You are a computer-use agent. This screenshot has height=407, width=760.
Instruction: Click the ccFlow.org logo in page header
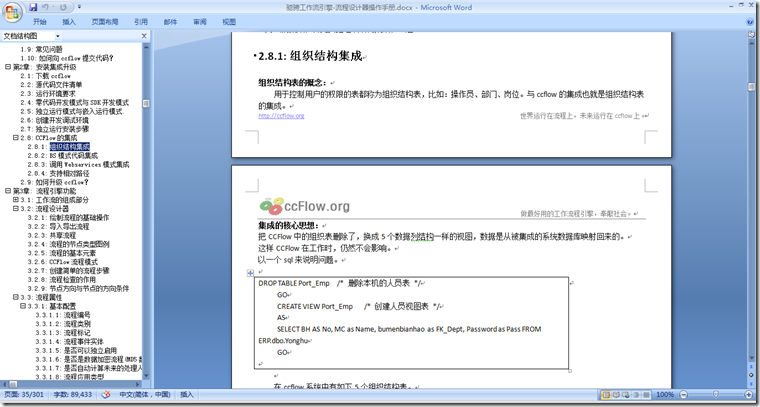(x=304, y=206)
